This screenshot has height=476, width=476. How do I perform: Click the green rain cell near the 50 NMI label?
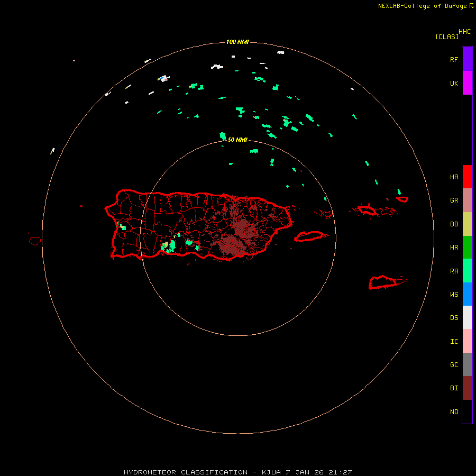coord(223,136)
